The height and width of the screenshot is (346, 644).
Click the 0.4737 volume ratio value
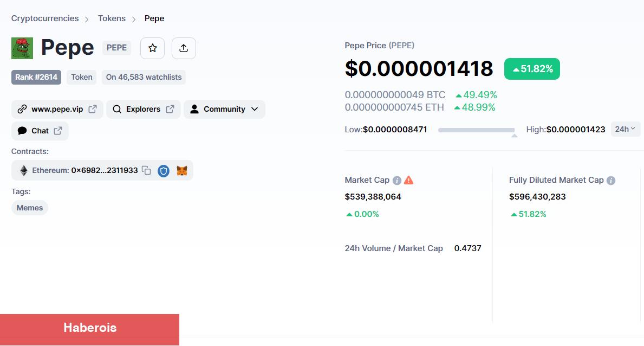tap(467, 248)
